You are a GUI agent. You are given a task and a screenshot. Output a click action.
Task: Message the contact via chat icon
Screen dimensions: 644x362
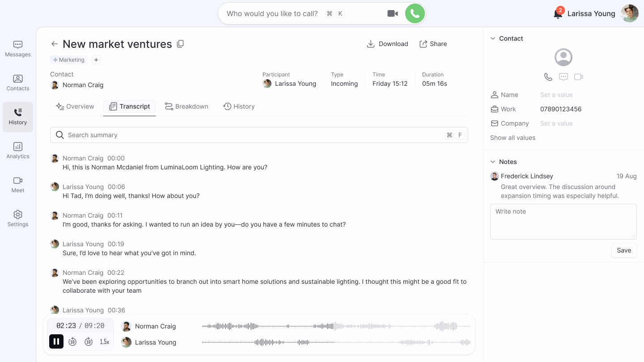click(x=563, y=77)
